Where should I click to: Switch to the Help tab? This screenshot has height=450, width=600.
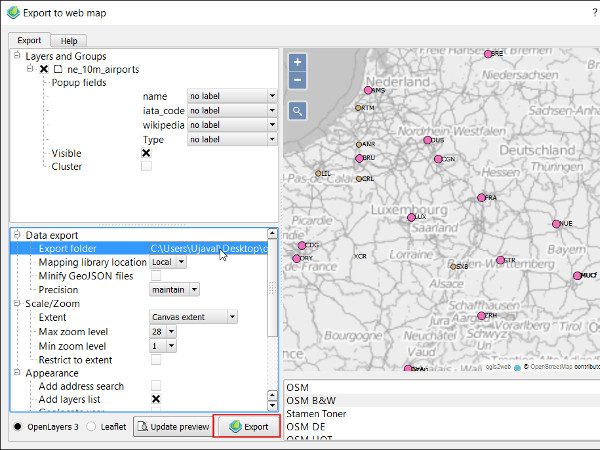69,41
